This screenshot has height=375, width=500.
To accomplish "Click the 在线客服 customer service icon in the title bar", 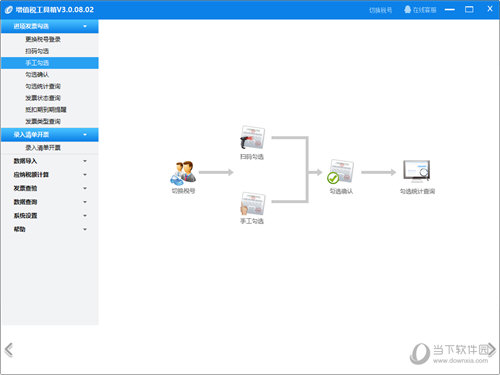I will pyautogui.click(x=407, y=9).
